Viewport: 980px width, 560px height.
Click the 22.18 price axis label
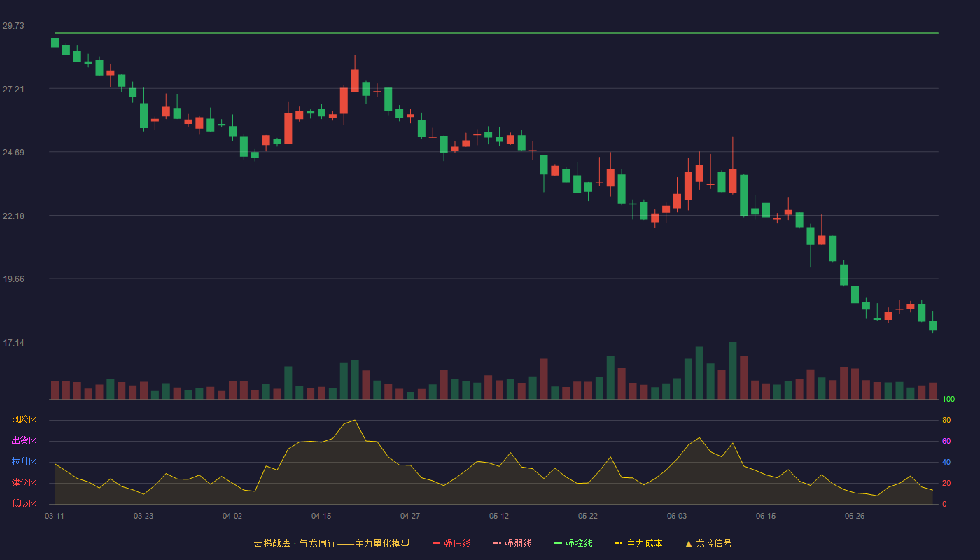[x=13, y=216]
